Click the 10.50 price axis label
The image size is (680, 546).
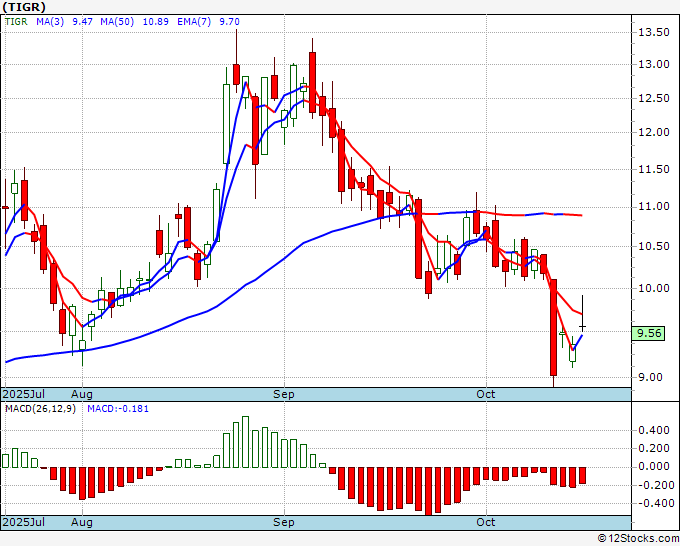(654, 246)
